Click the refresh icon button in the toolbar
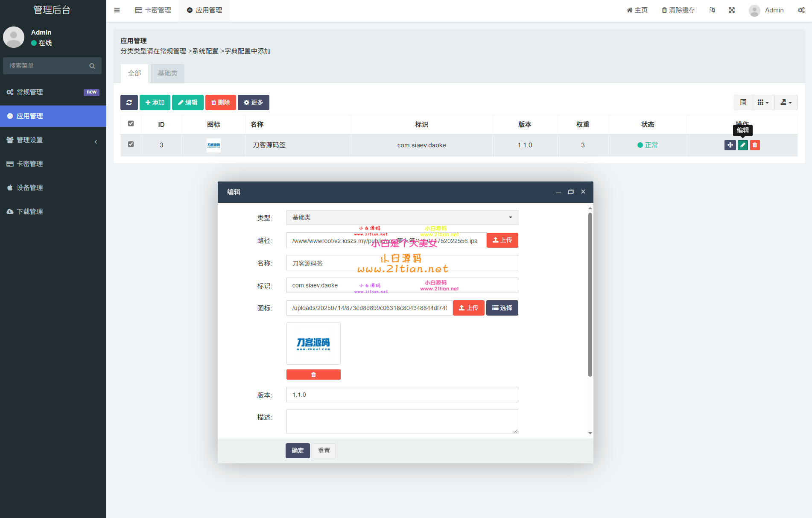This screenshot has height=518, width=812. [129, 102]
